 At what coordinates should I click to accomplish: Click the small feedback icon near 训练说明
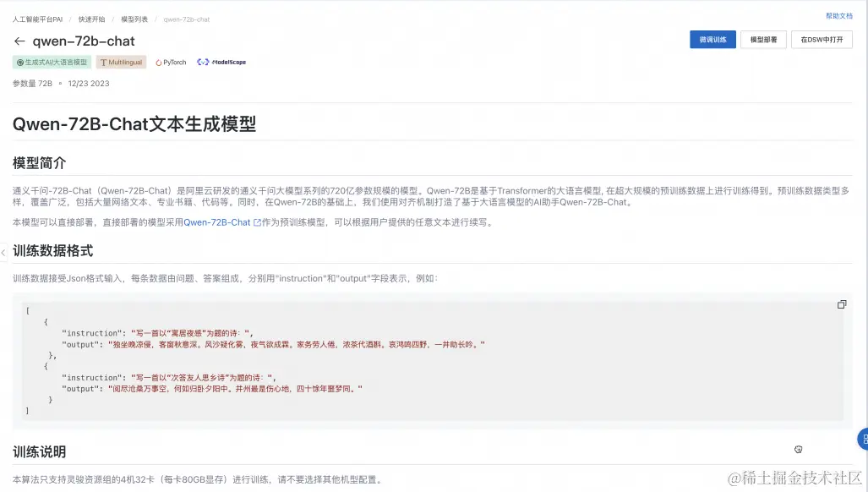pos(798,450)
